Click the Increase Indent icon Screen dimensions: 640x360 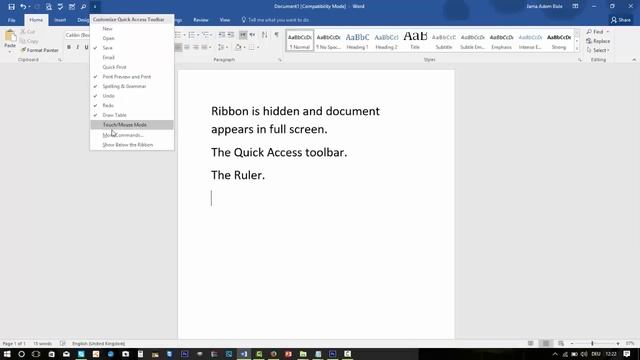231,35
